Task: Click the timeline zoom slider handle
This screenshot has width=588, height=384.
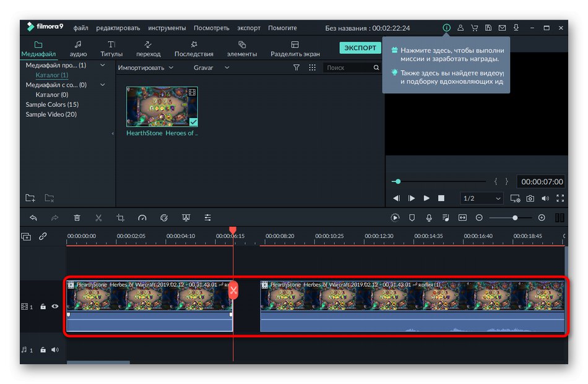Action: point(514,218)
